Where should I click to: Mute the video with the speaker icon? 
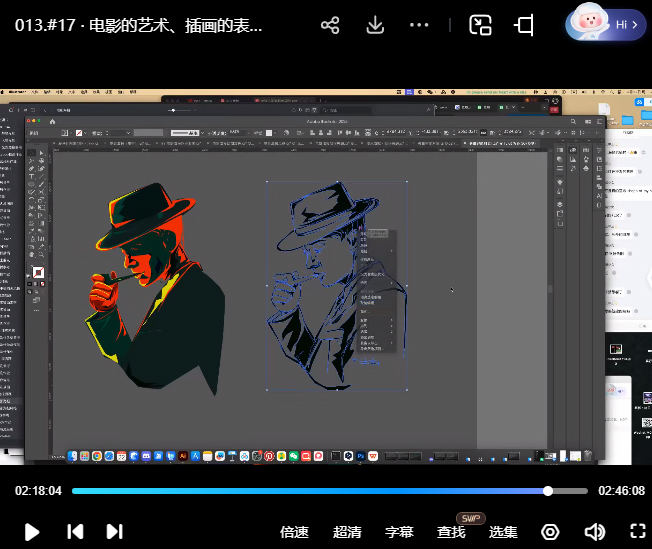click(595, 532)
